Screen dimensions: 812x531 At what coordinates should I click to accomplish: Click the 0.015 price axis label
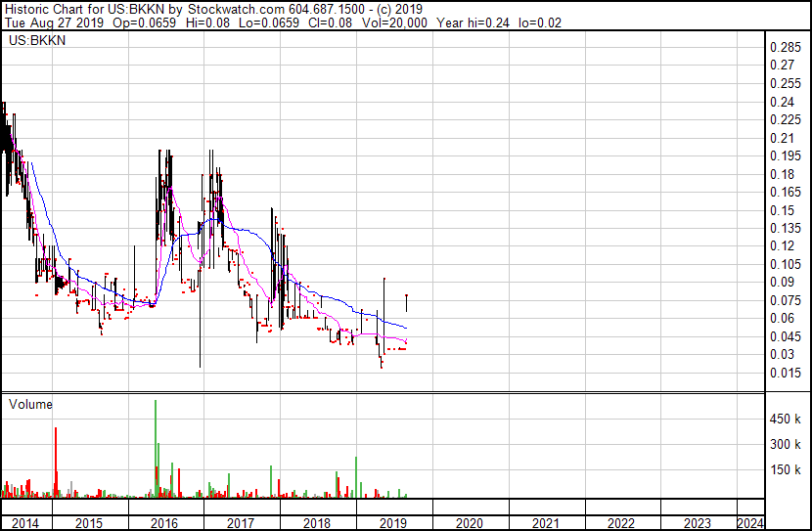tap(786, 373)
